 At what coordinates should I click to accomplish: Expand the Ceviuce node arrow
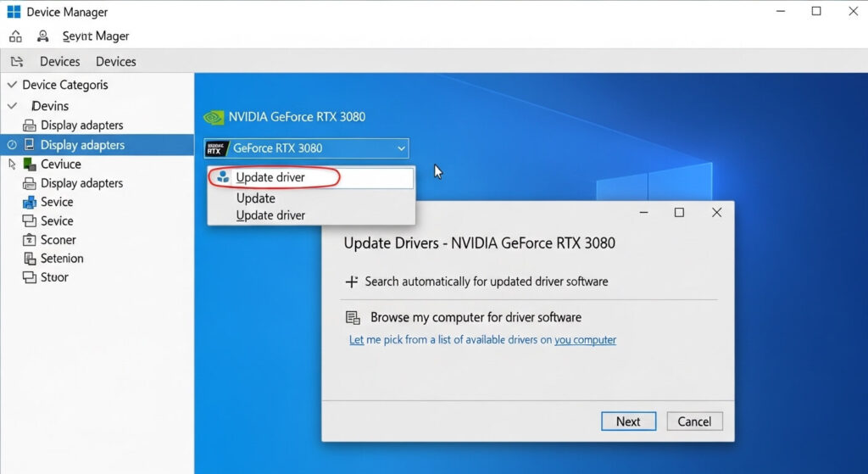tap(12, 164)
